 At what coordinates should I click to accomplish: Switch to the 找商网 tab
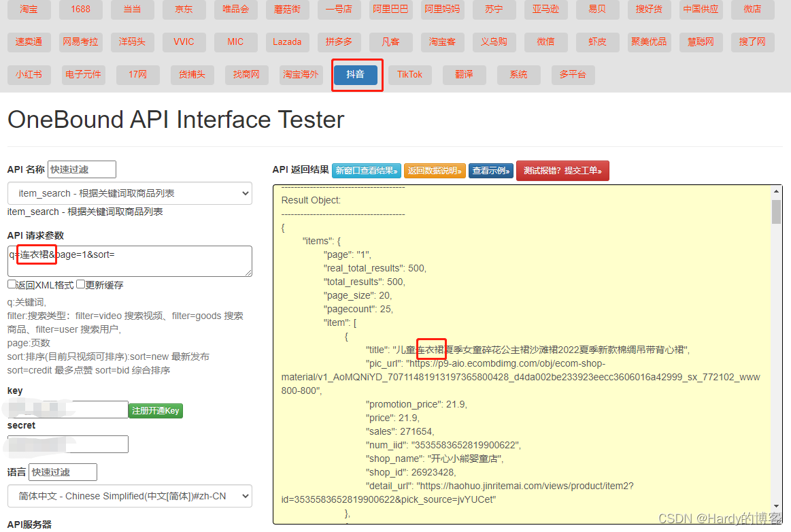246,75
